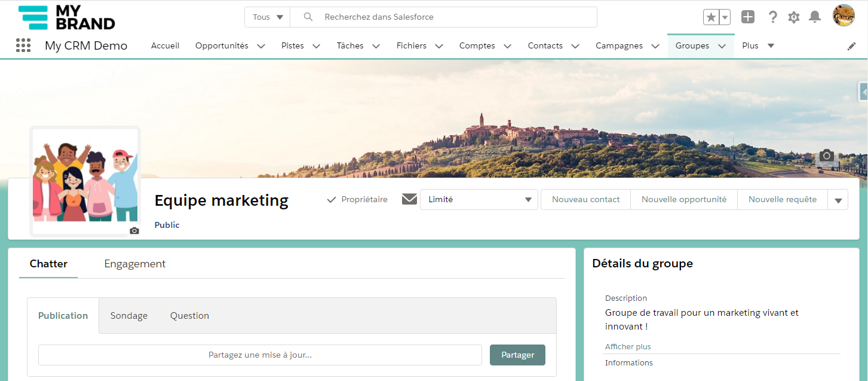
Task: Click the Afficher plus link
Action: click(x=628, y=347)
